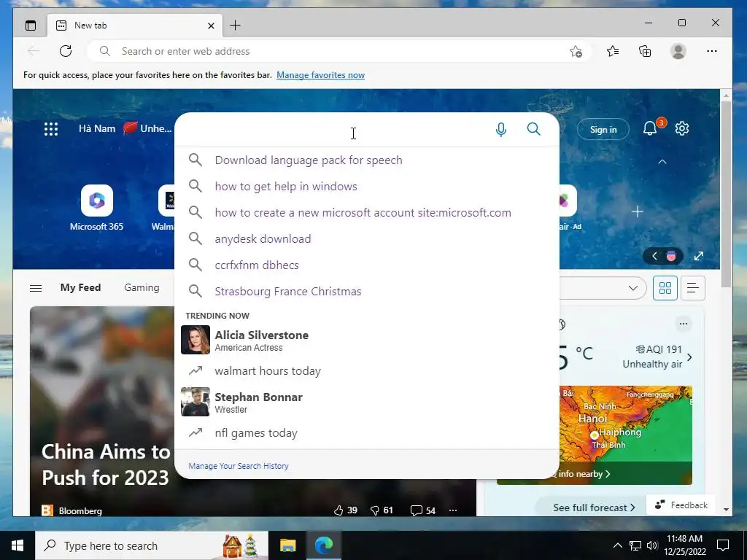This screenshot has height=560, width=747.
Task: Close the New tab browser tab
Action: click(211, 26)
